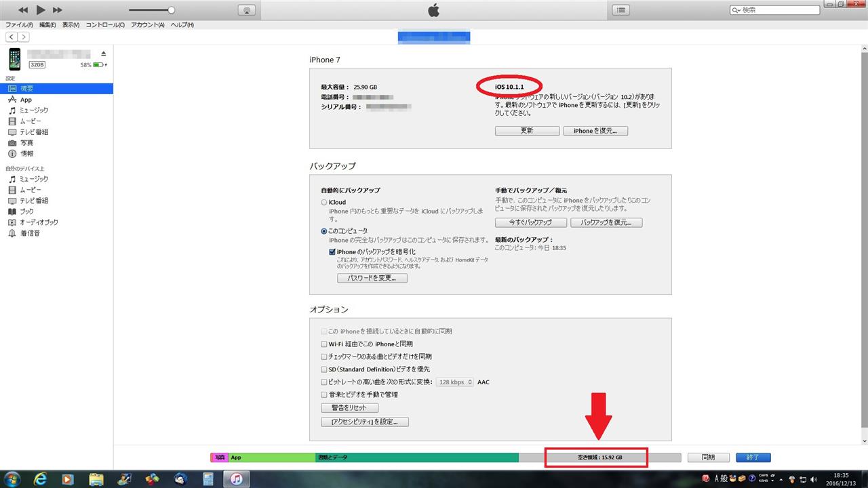This screenshot has width=868, height=488.
Task: Click the パスワードを変更 button
Action: [x=372, y=278]
